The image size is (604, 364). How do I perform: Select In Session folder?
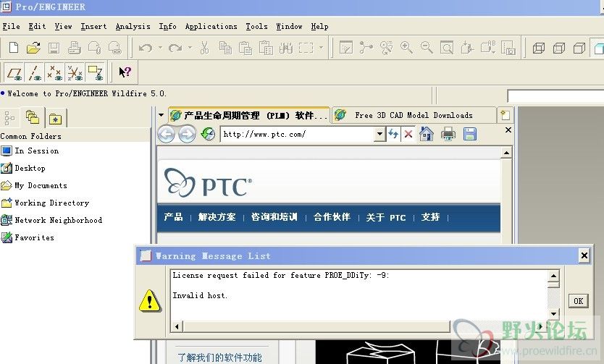click(x=30, y=151)
